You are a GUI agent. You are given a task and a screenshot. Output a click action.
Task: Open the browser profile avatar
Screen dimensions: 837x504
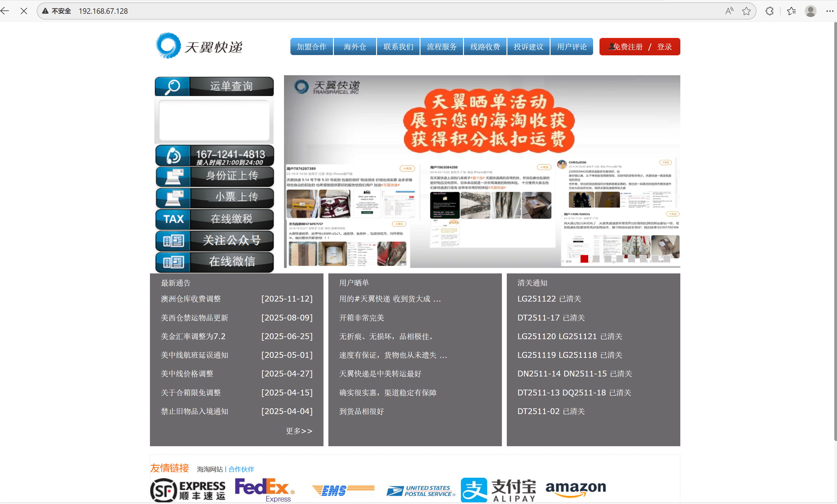810,11
